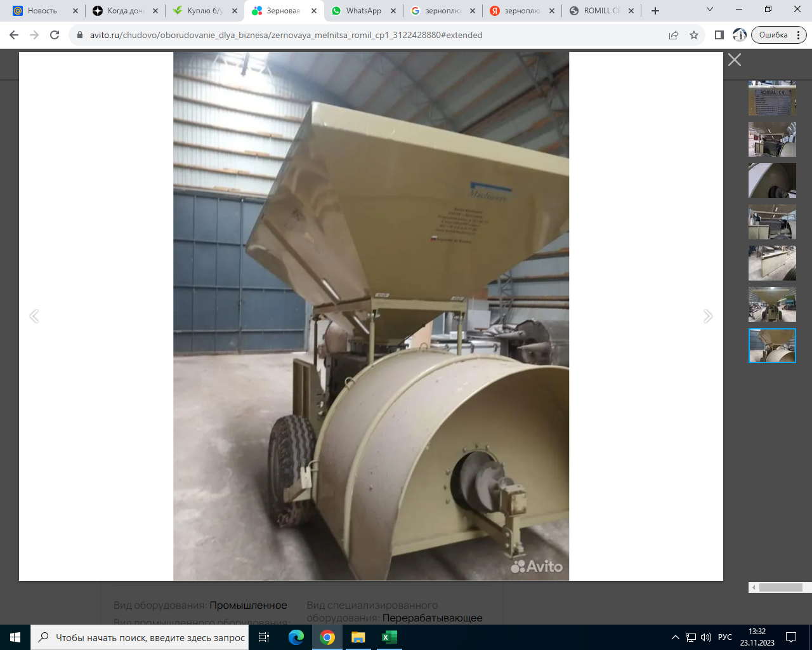Open a new browser tab

point(655,11)
